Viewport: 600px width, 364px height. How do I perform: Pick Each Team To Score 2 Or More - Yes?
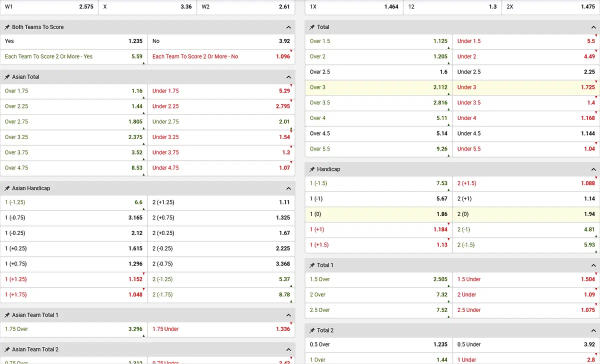pos(73,57)
